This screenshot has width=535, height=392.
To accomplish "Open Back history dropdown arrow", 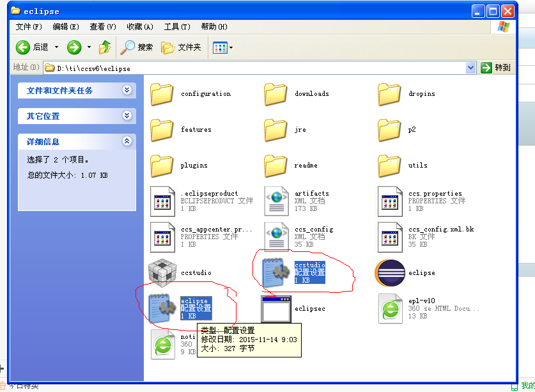I will click(57, 47).
